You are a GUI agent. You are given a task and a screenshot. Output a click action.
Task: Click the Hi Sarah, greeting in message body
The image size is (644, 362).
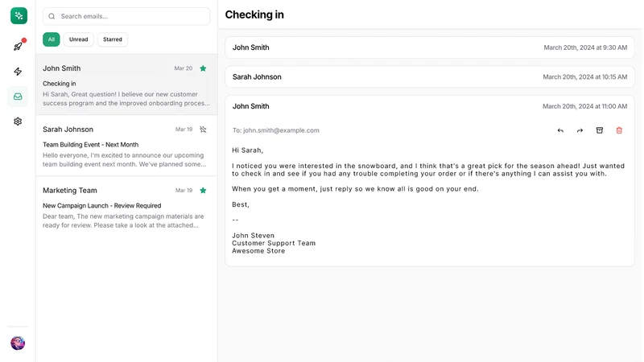point(248,150)
